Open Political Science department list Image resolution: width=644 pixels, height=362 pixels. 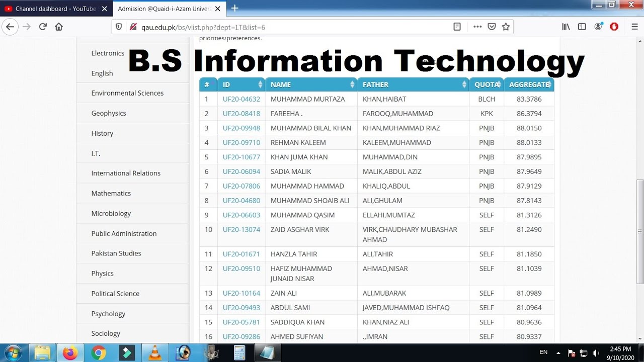pyautogui.click(x=115, y=294)
